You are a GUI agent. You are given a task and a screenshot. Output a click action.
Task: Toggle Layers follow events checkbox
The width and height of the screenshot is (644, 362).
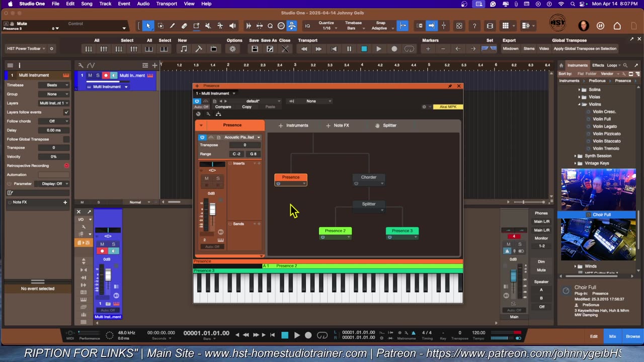66,112
